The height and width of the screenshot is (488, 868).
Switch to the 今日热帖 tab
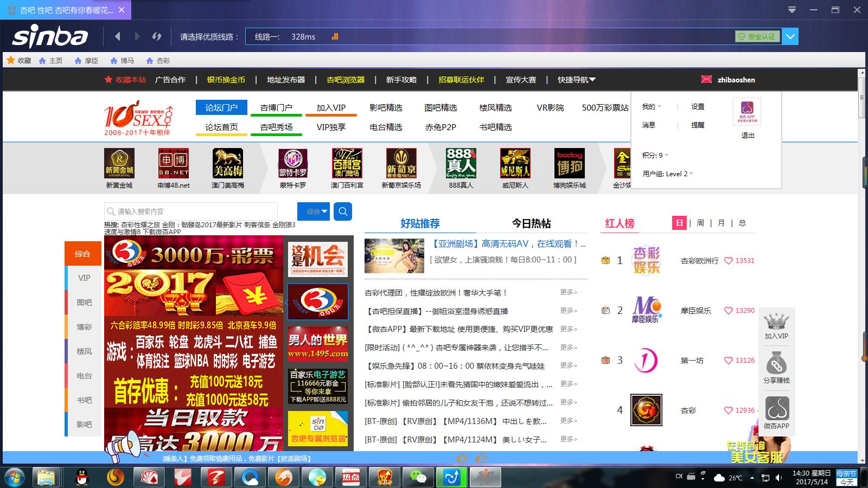pos(531,223)
